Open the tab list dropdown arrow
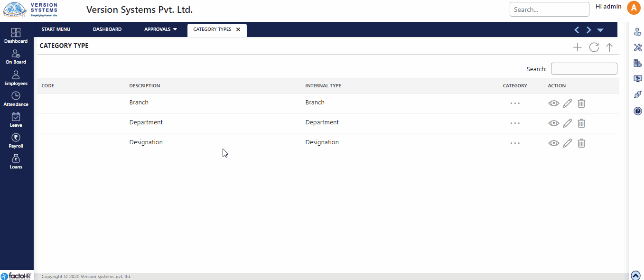 point(600,30)
